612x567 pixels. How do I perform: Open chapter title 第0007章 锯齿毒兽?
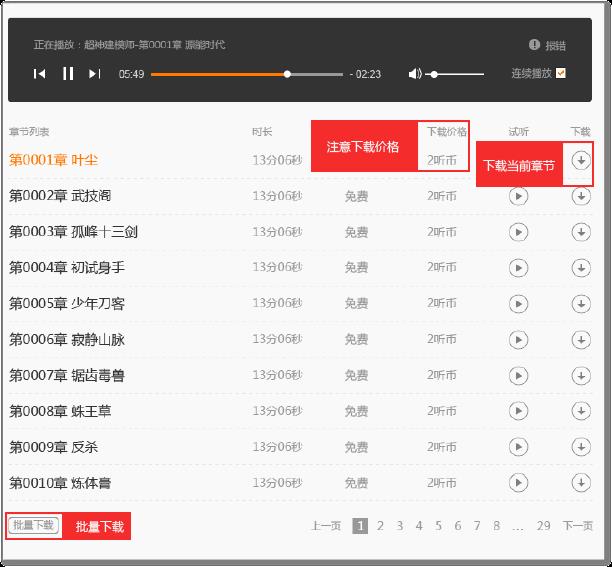[x=67, y=375]
